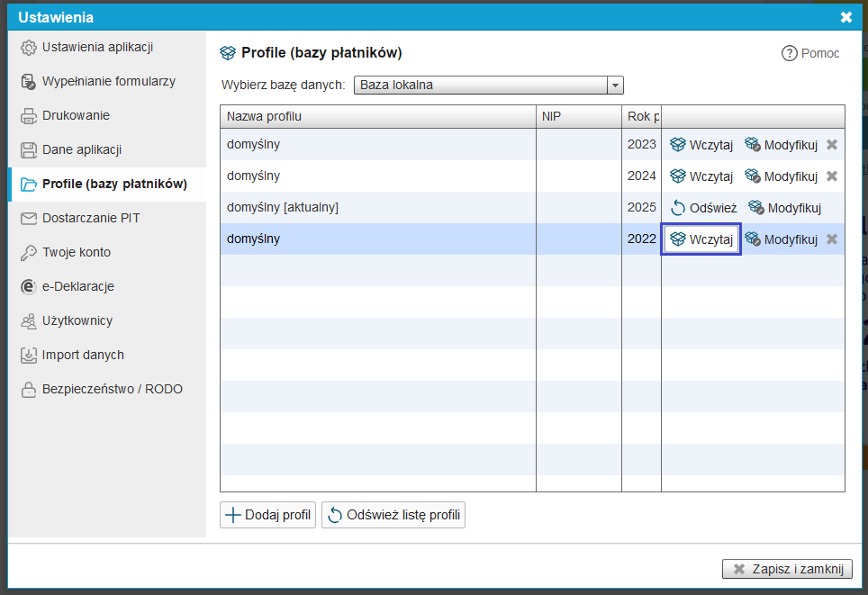
Task: Expand the Wybierz bazę danych dropdown
Action: [615, 86]
